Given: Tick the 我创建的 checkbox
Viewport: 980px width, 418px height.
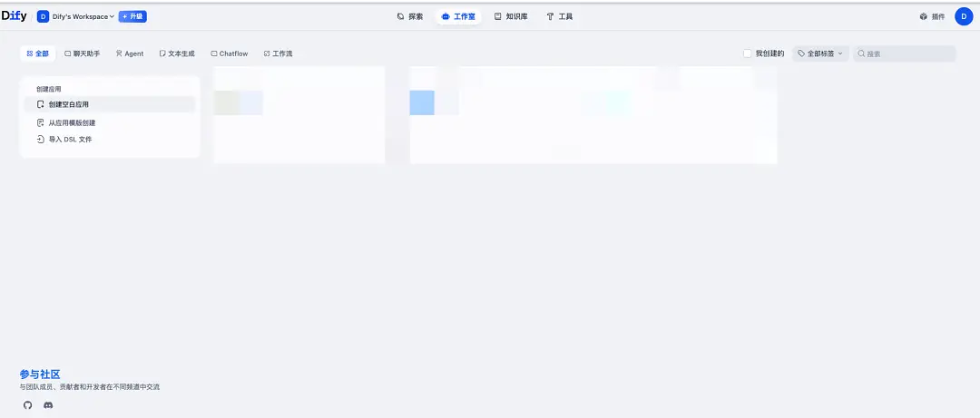Looking at the screenshot, I should tap(747, 53).
